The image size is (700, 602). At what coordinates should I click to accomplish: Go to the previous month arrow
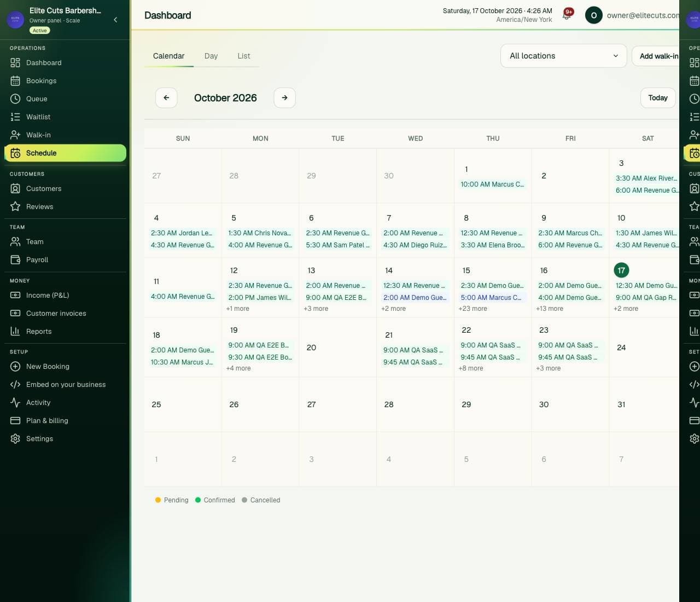pyautogui.click(x=166, y=98)
